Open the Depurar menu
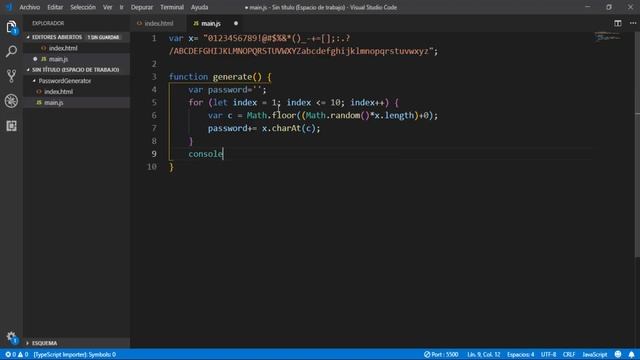Screen dimensions: 640x360 [142, 7]
